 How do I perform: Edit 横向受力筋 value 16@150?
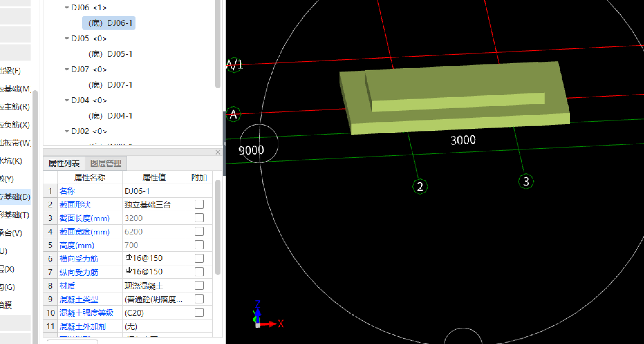(154, 258)
